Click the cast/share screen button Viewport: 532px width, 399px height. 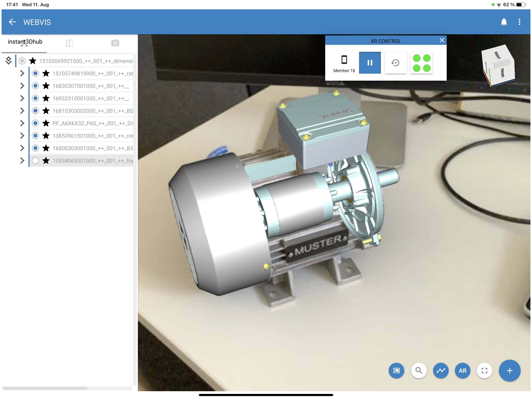(396, 370)
